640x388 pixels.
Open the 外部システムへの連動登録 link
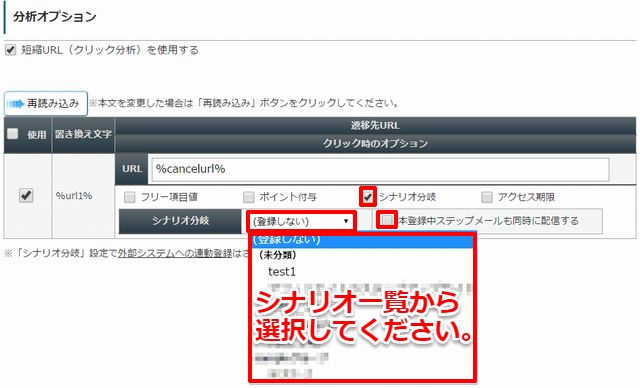[175, 253]
